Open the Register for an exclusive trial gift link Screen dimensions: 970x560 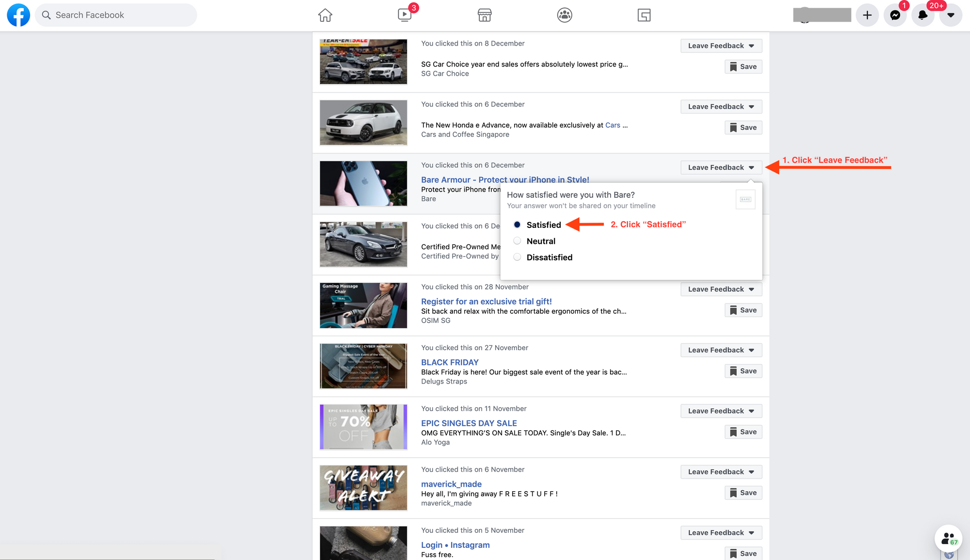point(486,301)
